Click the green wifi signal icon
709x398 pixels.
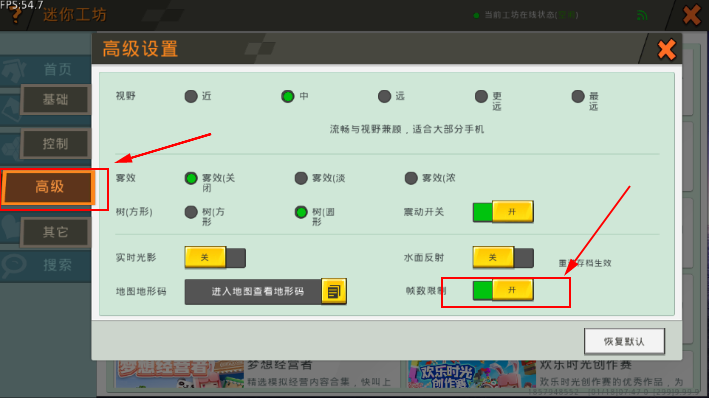[642, 15]
